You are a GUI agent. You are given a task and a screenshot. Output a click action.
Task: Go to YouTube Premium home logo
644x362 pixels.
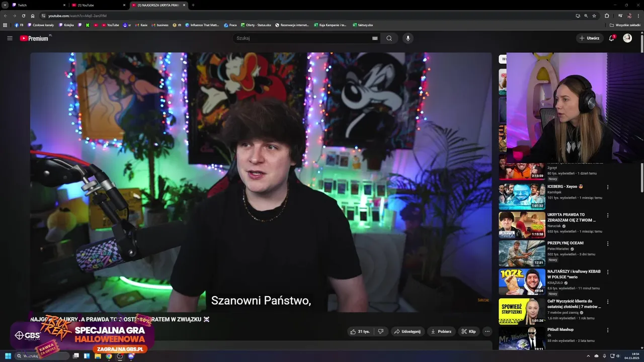click(35, 38)
